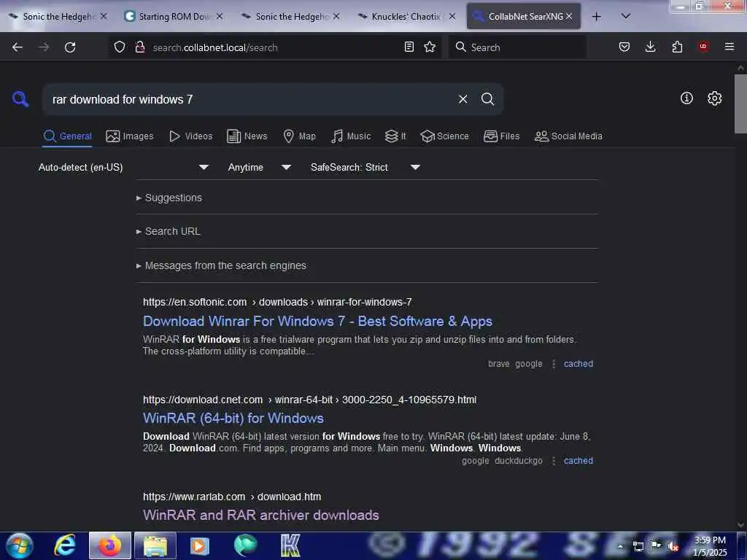This screenshot has height=560, width=747.
Task: Open the extensions puzzle-piece icon
Action: (677, 47)
